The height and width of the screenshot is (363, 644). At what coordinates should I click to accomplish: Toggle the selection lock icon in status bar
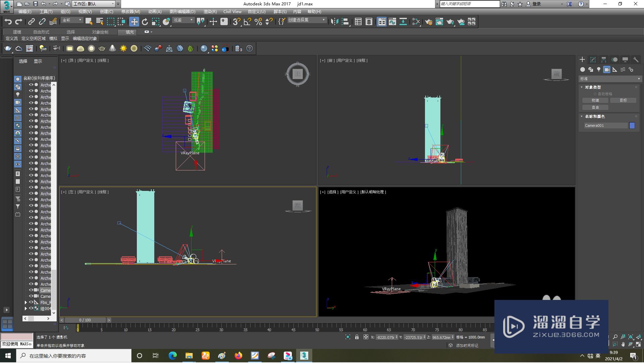point(357,337)
